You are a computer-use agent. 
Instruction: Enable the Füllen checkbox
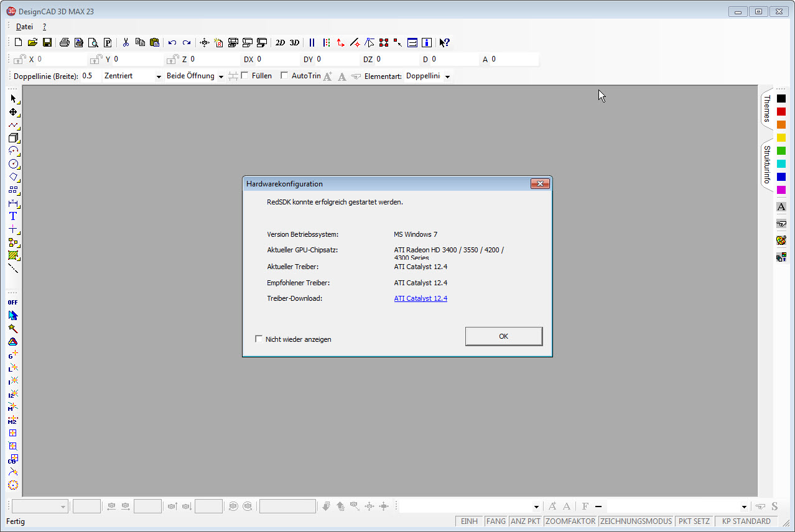point(245,75)
